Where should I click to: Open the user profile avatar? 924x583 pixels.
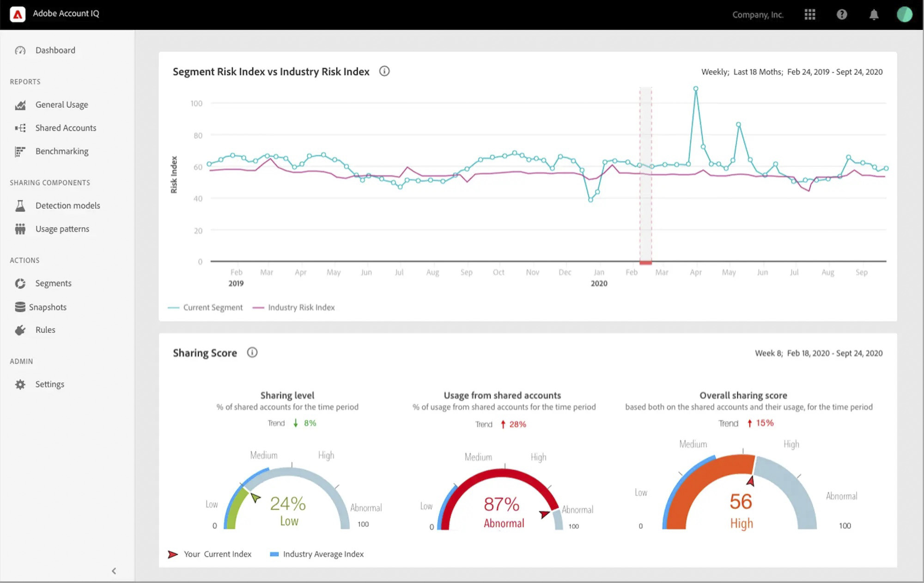[904, 14]
